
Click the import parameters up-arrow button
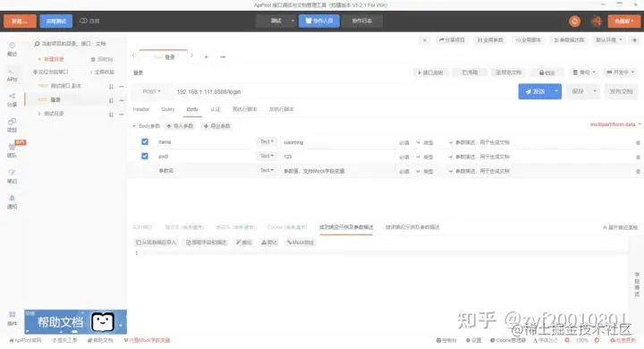(x=180, y=126)
